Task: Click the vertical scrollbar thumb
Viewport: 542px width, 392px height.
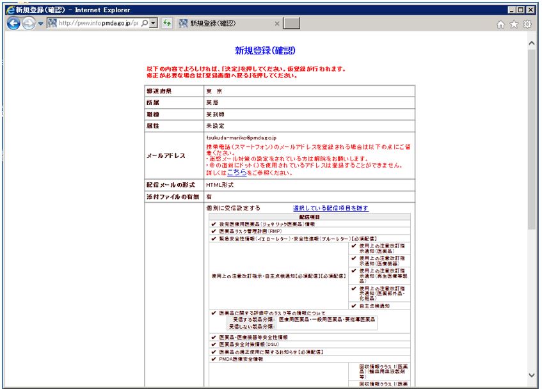Action: pos(532,139)
